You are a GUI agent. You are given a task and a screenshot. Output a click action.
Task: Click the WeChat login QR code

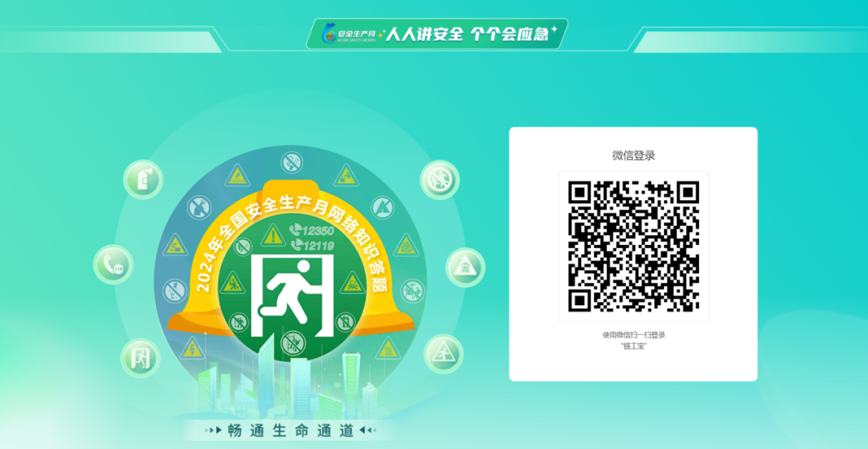click(x=633, y=246)
